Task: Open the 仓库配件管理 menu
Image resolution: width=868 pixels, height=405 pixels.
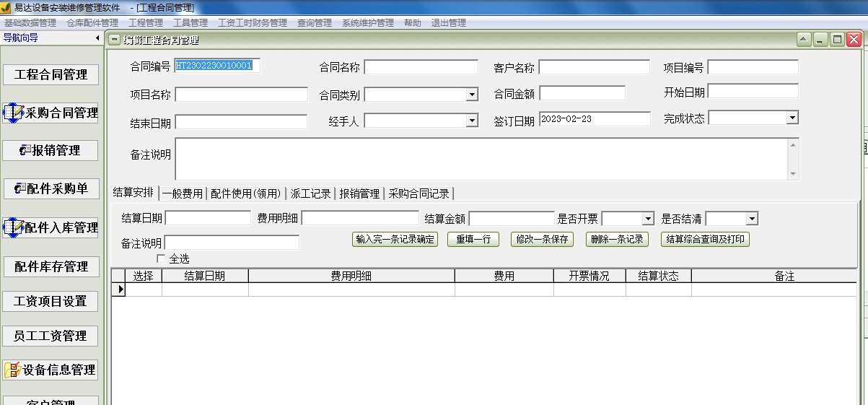Action: click(92, 23)
